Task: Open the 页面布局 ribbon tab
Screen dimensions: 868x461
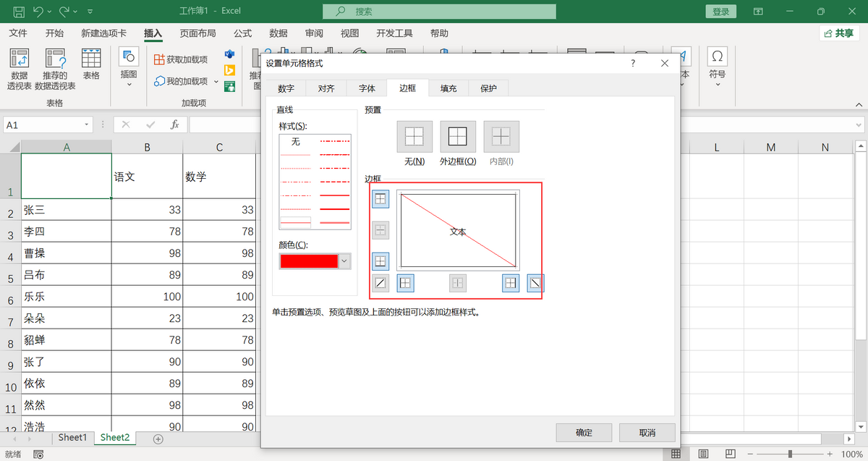Action: click(x=197, y=33)
